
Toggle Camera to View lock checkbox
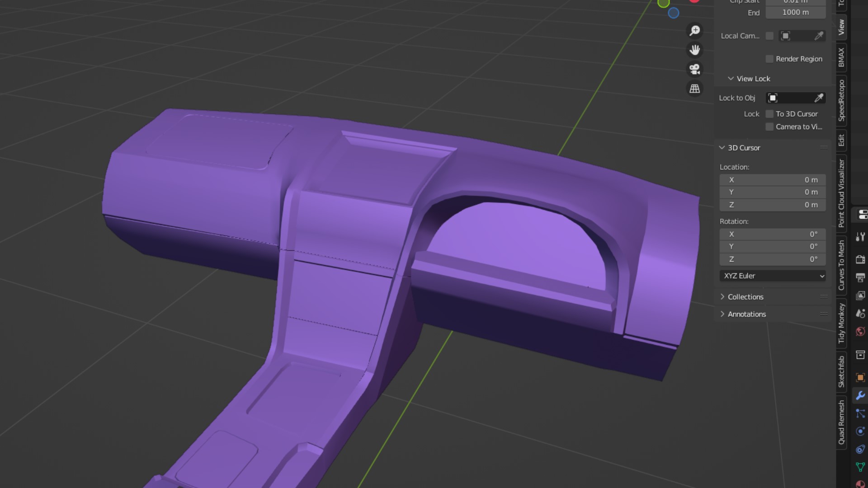click(x=769, y=127)
